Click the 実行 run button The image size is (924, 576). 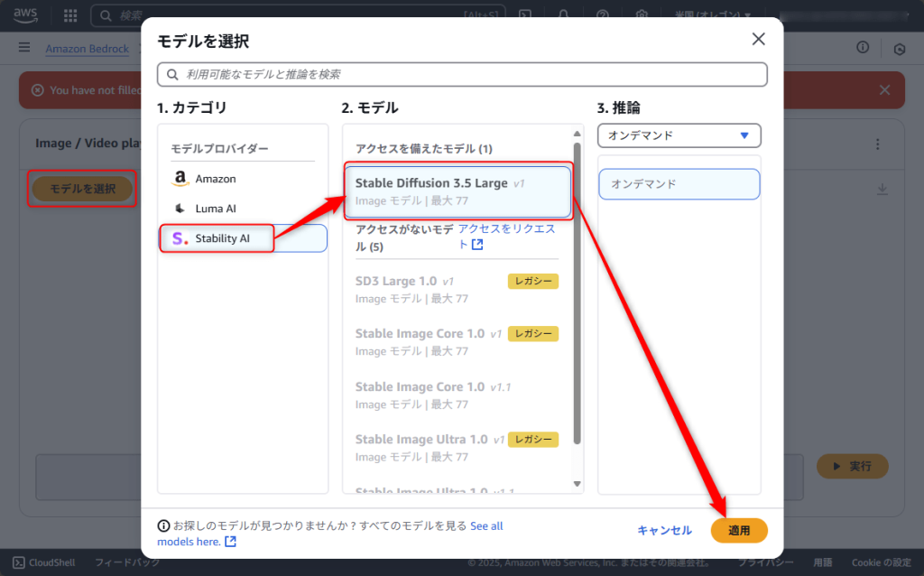point(852,466)
